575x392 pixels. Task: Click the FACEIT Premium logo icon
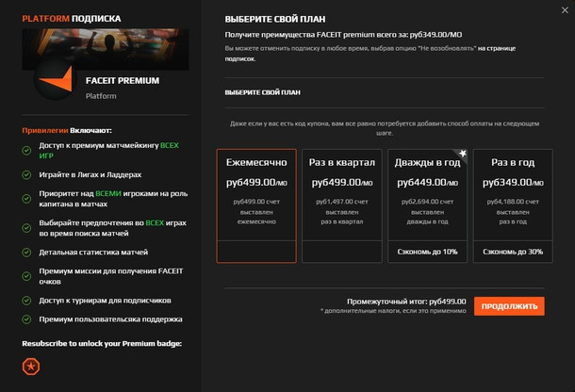pos(58,83)
